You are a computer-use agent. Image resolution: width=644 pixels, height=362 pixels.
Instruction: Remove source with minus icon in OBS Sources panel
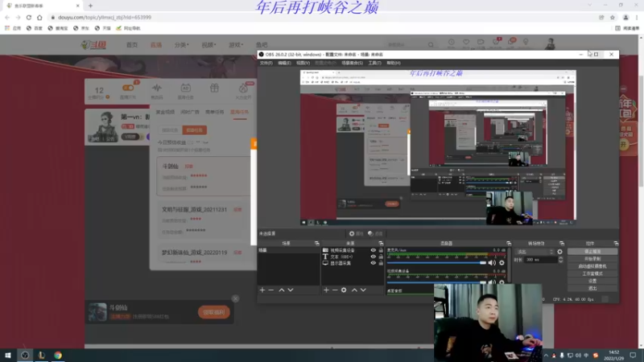(x=335, y=290)
